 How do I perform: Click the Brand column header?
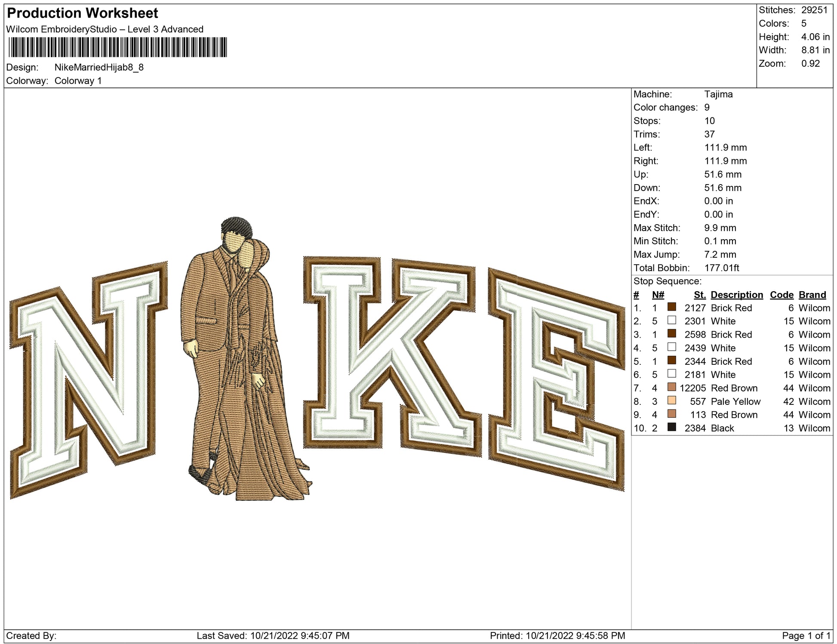pos(812,295)
